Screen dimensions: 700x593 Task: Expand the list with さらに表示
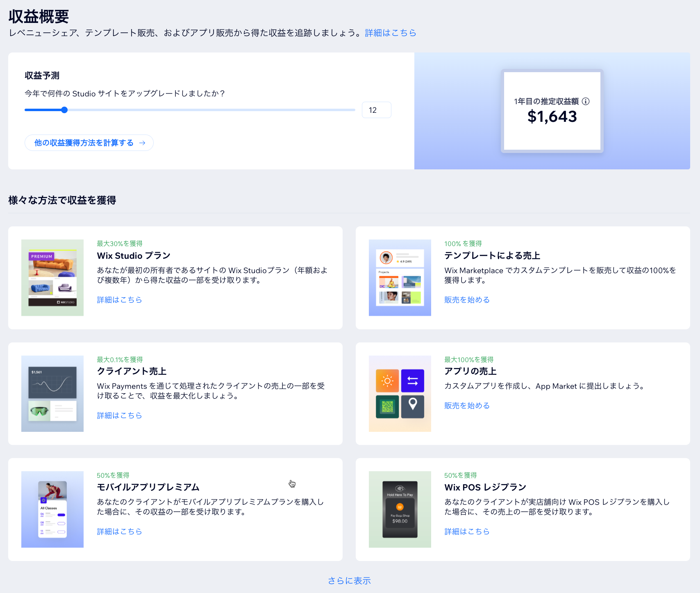tap(349, 581)
